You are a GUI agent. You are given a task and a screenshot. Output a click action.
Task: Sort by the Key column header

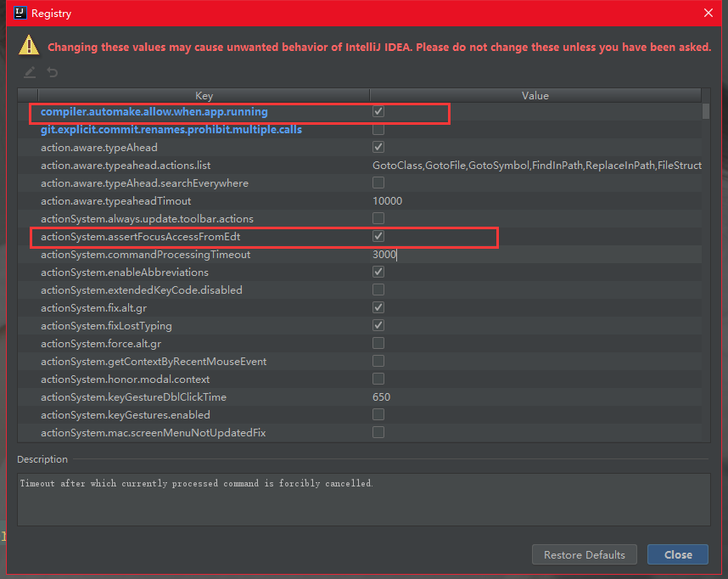tap(204, 95)
